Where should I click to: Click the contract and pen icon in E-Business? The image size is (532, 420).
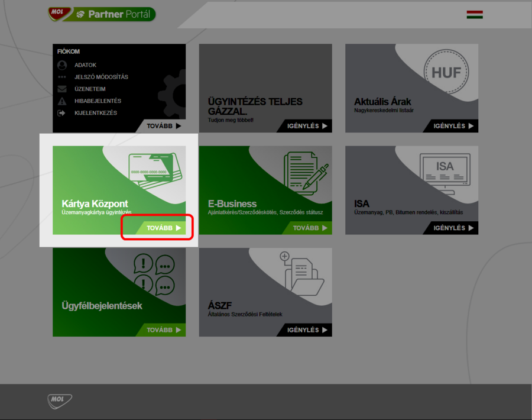pos(305,171)
